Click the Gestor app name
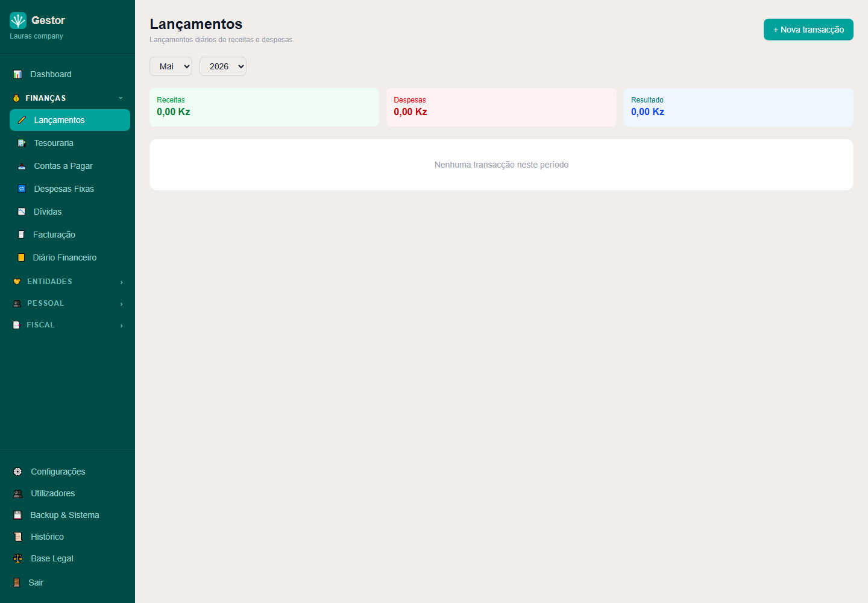This screenshot has width=868, height=603. pyautogui.click(x=48, y=21)
